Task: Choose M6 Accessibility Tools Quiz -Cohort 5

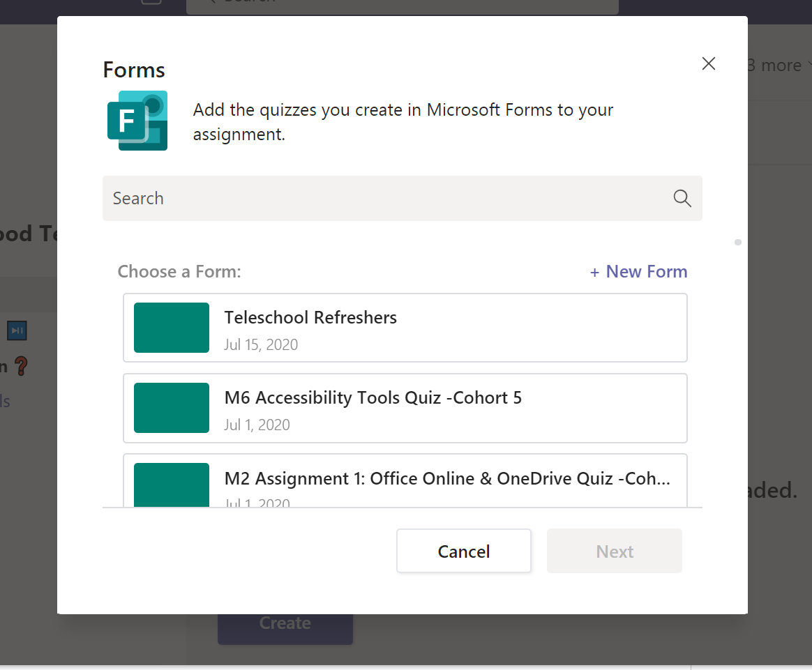Action: coord(373,398)
